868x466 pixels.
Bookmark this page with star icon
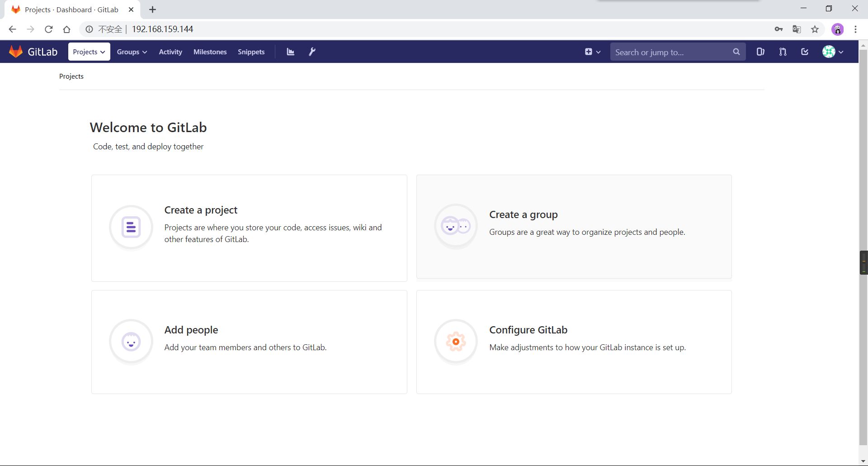pyautogui.click(x=815, y=29)
